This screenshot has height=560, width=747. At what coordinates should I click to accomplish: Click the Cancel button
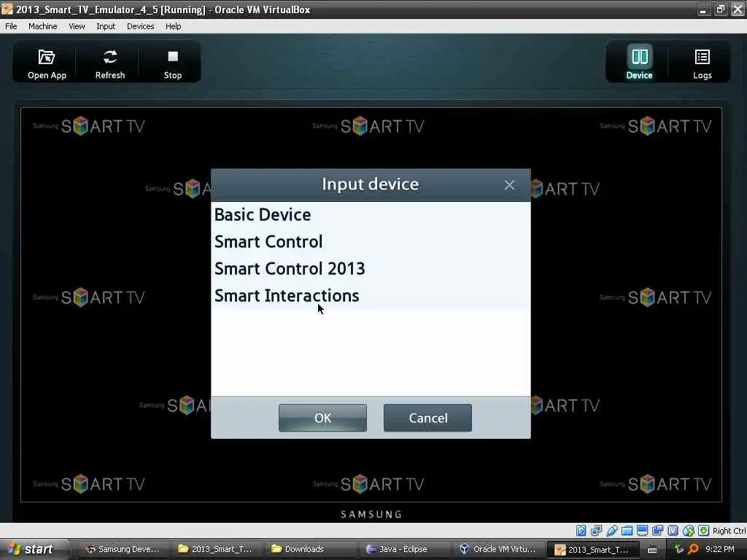[427, 418]
